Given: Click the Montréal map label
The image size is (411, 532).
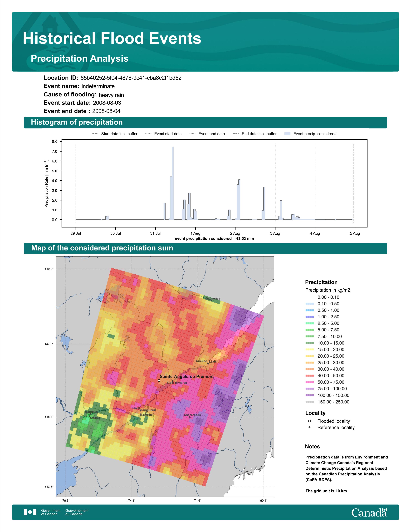Looking at the screenshot, I should click(146, 415).
